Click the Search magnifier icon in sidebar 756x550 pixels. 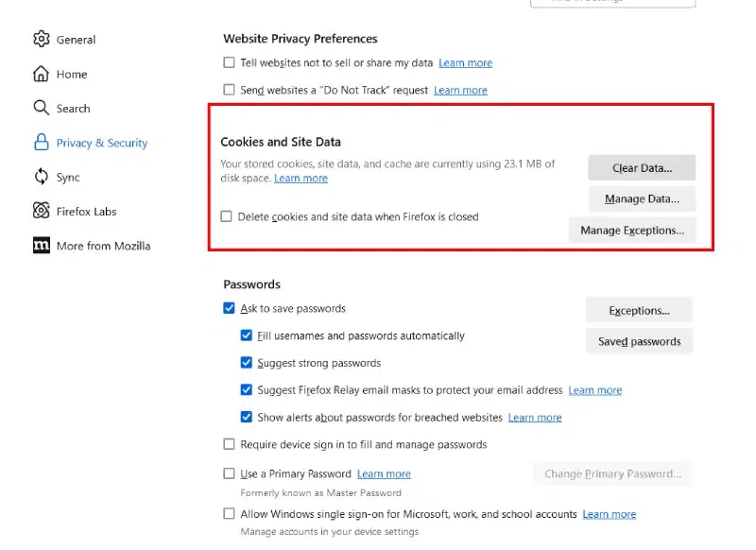[41, 108]
